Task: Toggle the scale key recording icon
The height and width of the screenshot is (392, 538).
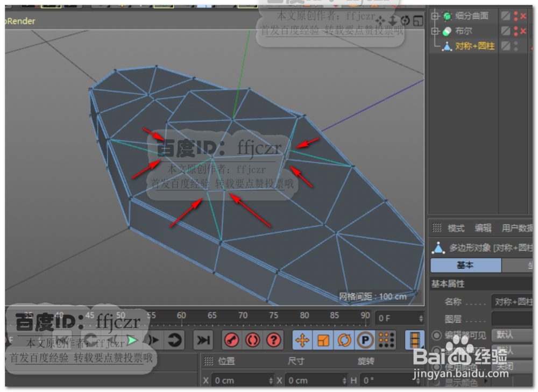Action: click(323, 340)
